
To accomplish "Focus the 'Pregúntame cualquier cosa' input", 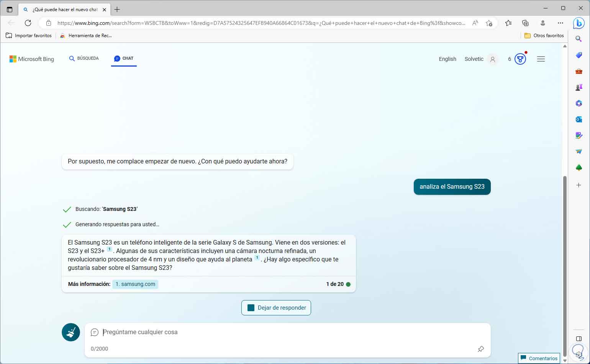I will pos(287,332).
